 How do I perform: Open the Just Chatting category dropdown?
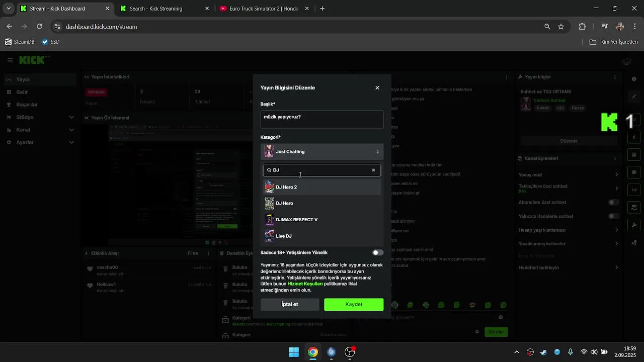tap(322, 151)
